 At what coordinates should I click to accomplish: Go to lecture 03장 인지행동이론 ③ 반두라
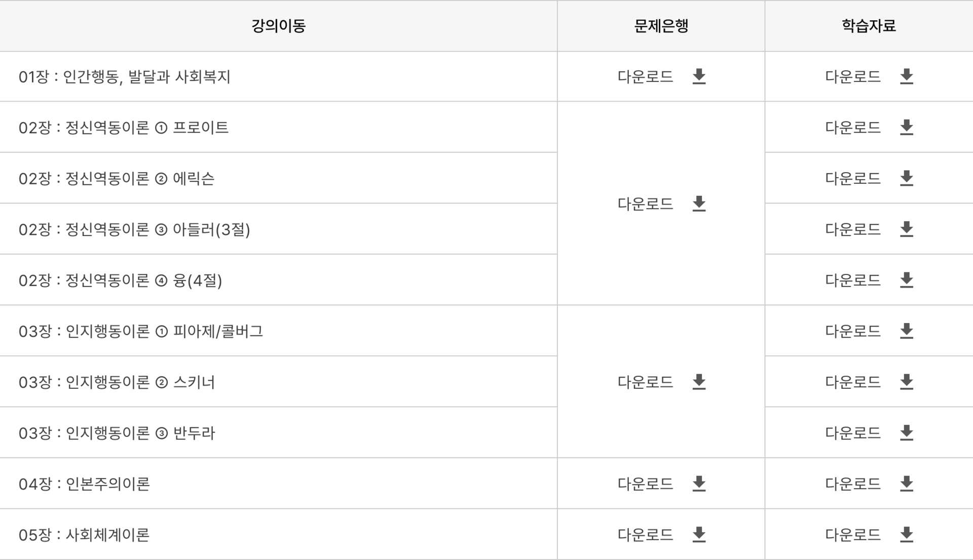click(117, 433)
